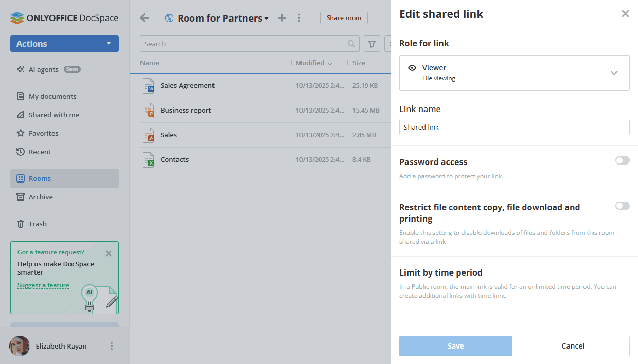
Task: Open the Archive section
Action: (x=41, y=197)
